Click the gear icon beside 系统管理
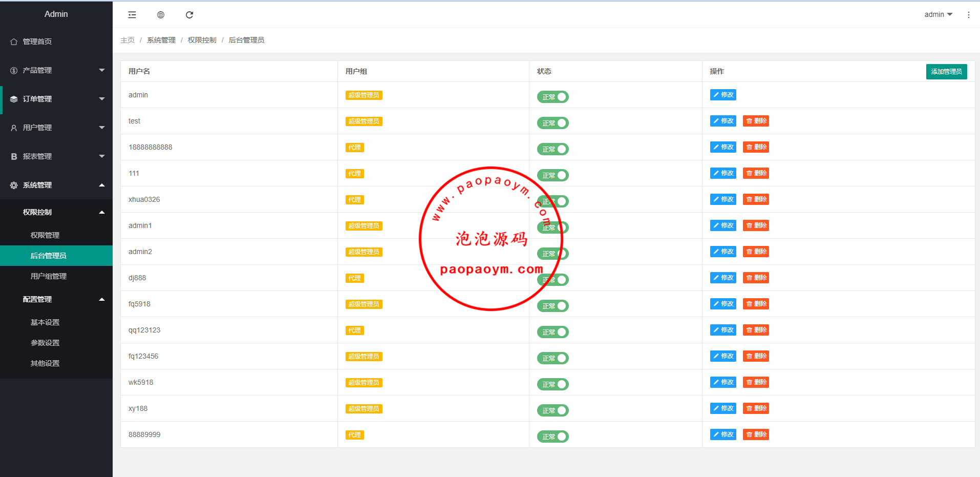The height and width of the screenshot is (477, 980). [x=14, y=185]
